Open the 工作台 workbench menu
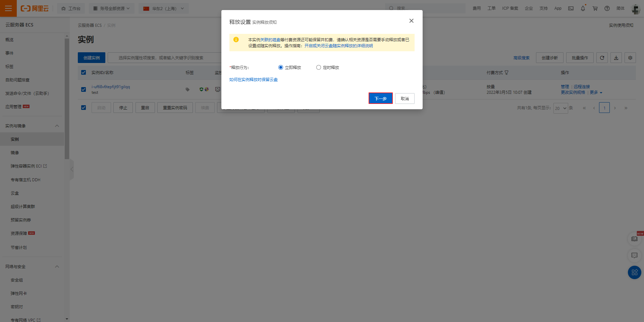644x322 pixels. 71,8
